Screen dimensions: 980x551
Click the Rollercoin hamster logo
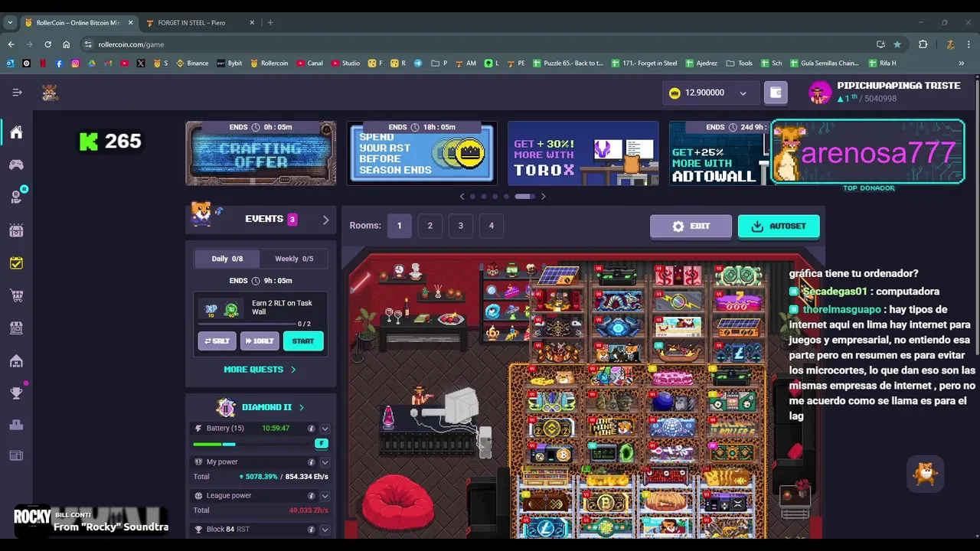coord(50,93)
